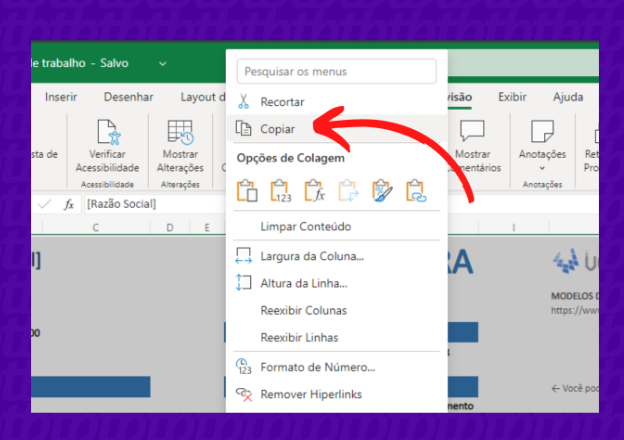Choose the paste formulas (fx) icon
The height and width of the screenshot is (440, 624).
(314, 190)
